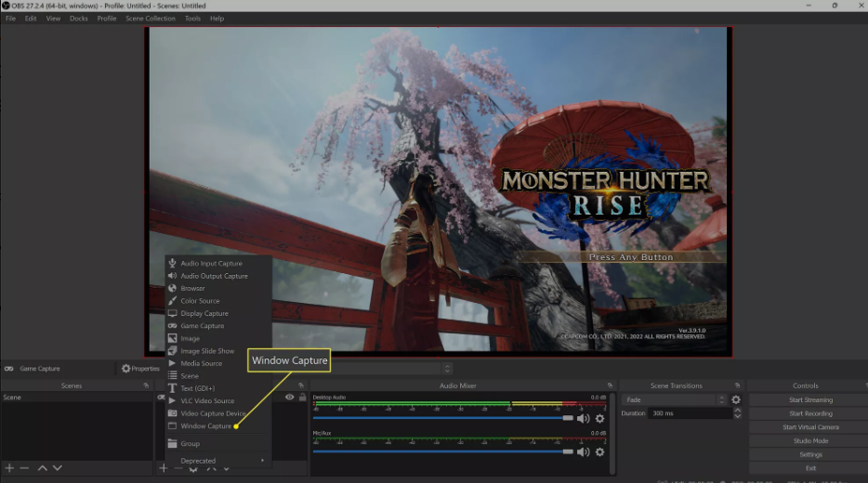Click the Audio Mixer vertical scrollbar

(x=612, y=433)
